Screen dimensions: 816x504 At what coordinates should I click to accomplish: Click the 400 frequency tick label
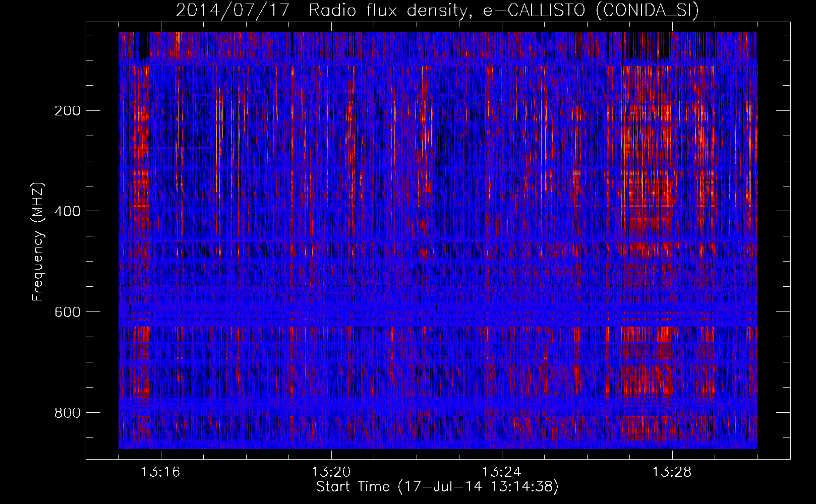(67, 211)
